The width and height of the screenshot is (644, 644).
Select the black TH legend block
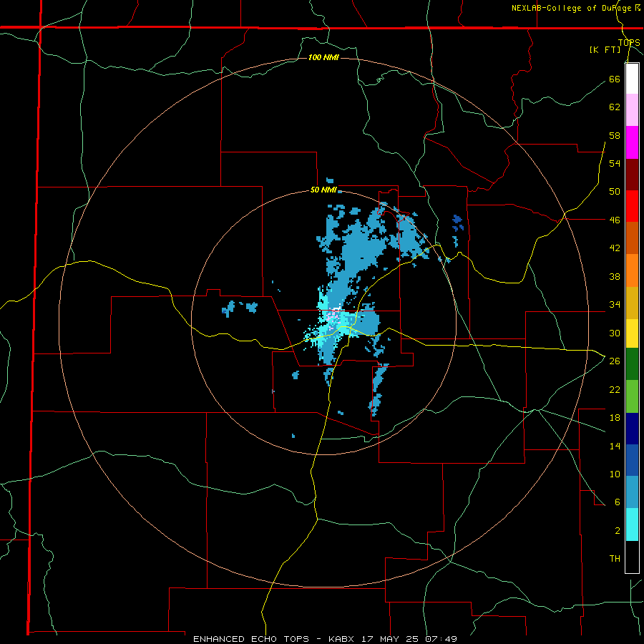632,557
